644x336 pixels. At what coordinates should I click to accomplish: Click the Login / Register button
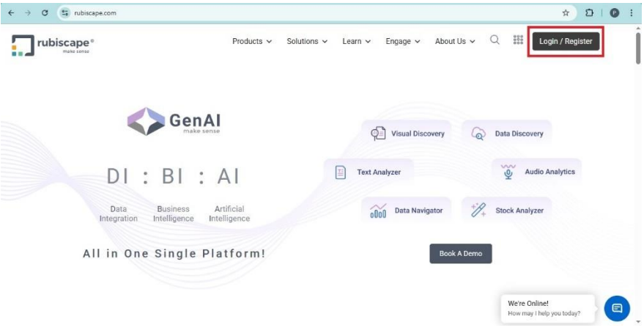566,41
